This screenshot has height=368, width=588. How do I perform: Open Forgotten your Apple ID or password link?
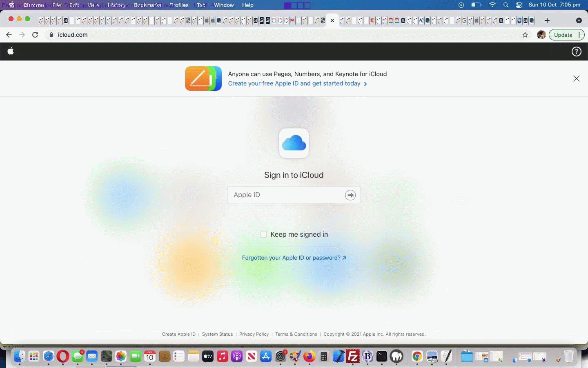tap(294, 258)
